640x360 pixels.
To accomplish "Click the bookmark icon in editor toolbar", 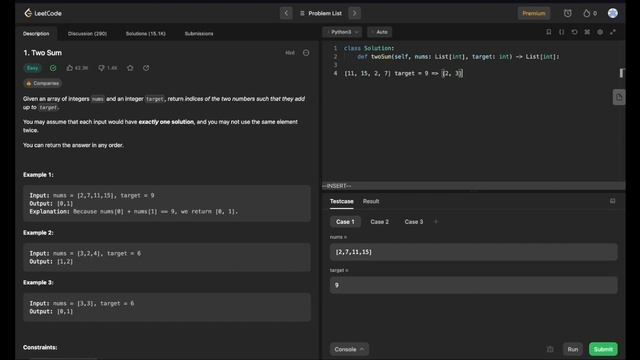I will (549, 32).
